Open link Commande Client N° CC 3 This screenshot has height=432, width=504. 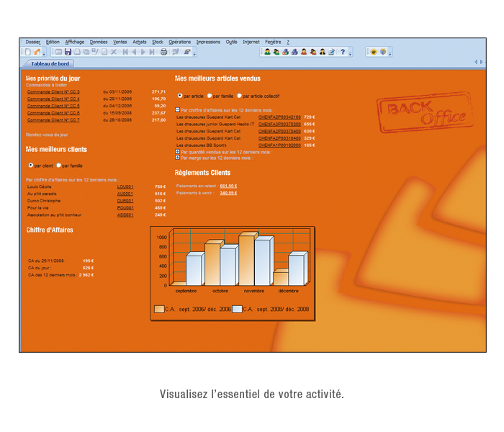53,92
